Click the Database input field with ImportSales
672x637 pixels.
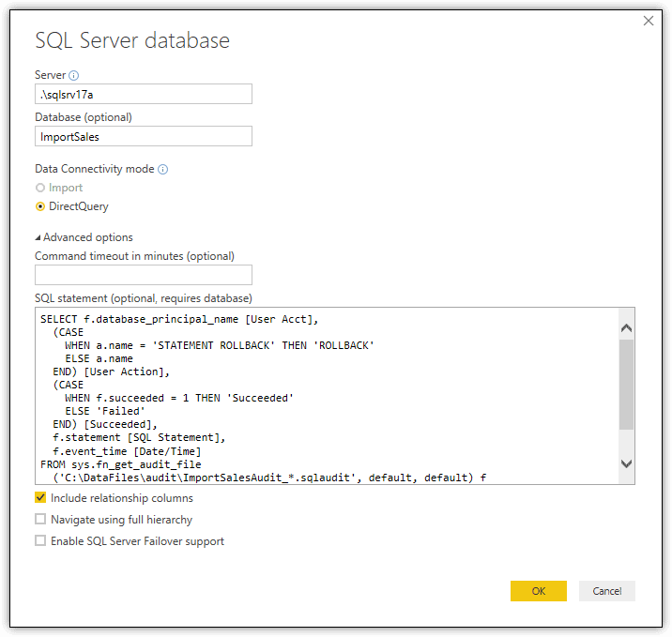click(144, 136)
